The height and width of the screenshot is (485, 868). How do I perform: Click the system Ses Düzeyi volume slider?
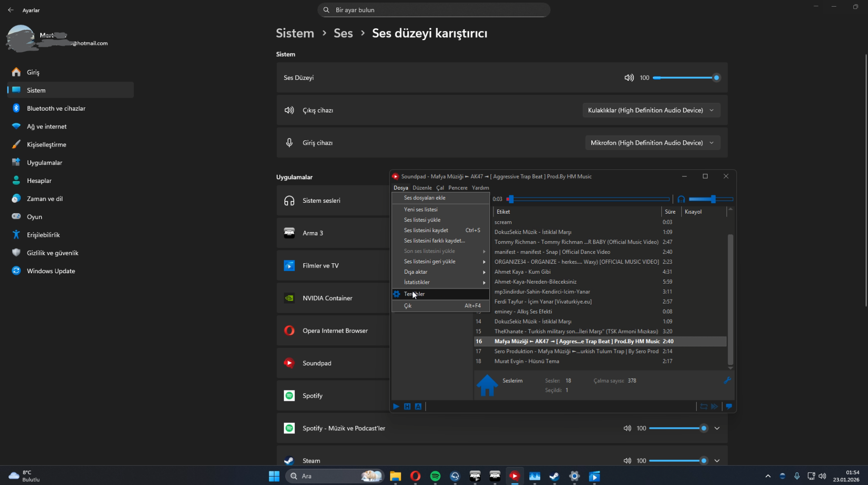pyautogui.click(x=686, y=78)
